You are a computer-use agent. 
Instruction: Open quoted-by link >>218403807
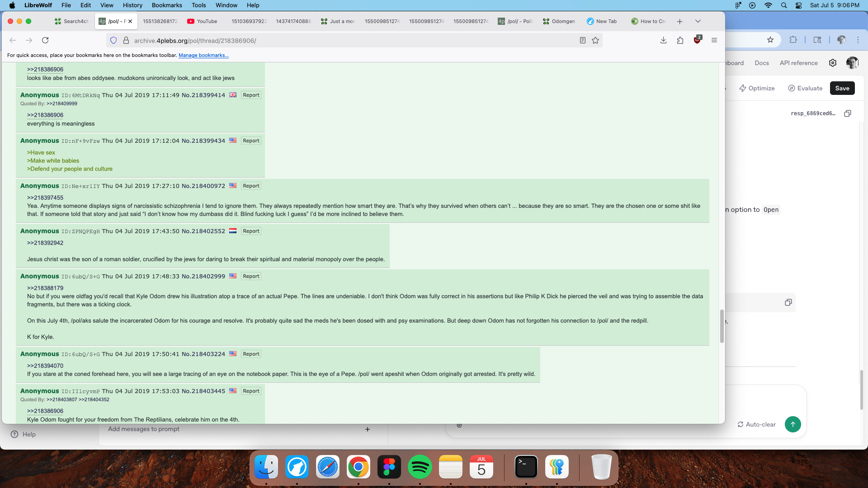[62, 399]
